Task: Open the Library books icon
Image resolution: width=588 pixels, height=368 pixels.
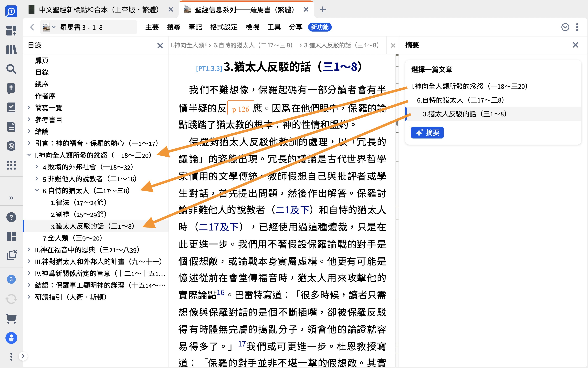Action: pyautogui.click(x=11, y=50)
